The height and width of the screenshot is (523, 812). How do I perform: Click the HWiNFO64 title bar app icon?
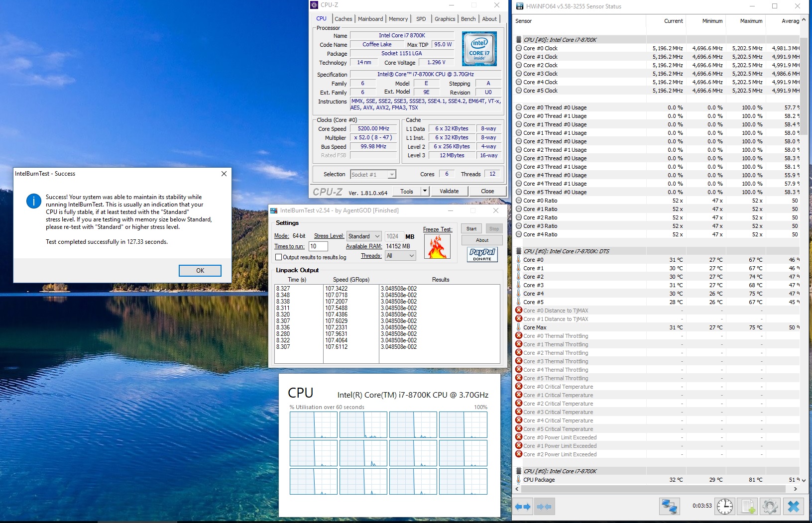(520, 6)
